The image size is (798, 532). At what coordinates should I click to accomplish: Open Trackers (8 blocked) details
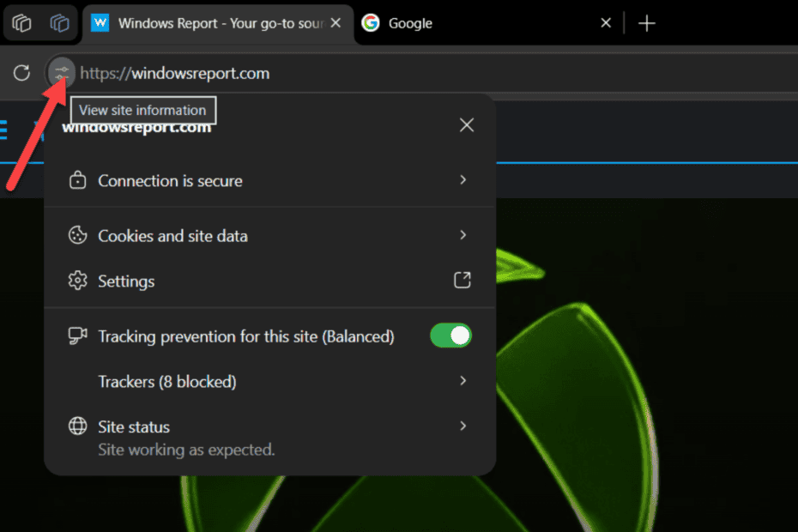point(269,382)
